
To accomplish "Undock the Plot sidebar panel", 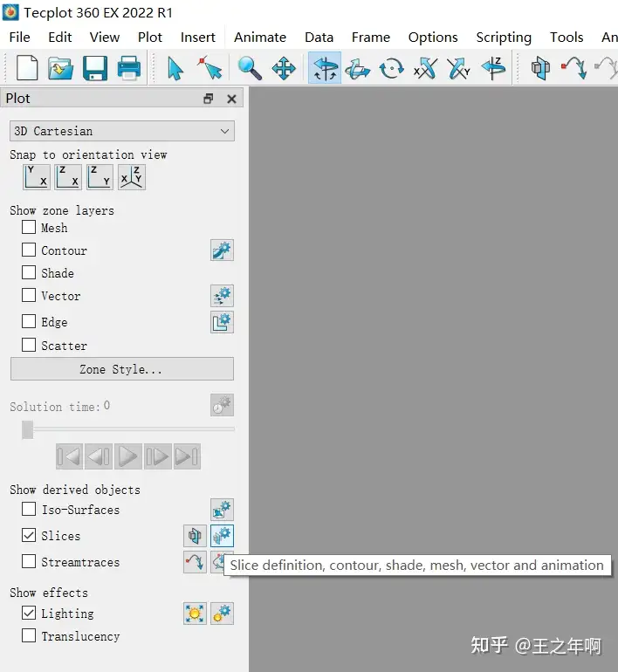I will [209, 99].
